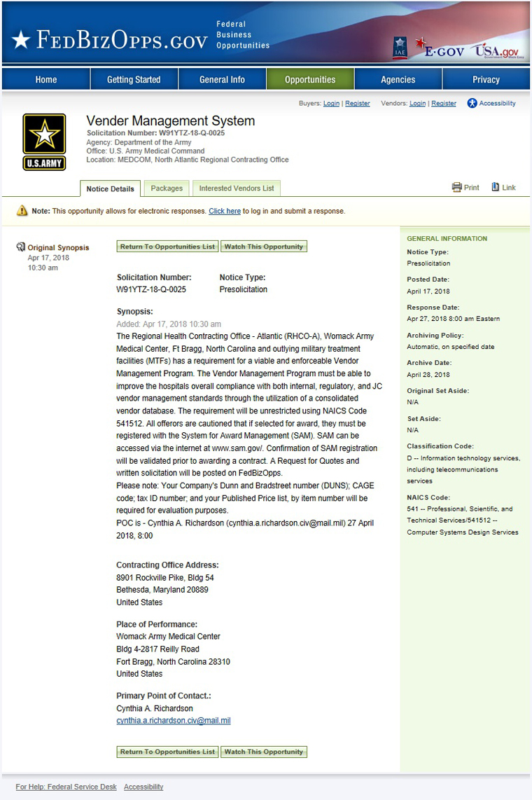
Task: Click the Link page icon
Action: click(x=496, y=187)
